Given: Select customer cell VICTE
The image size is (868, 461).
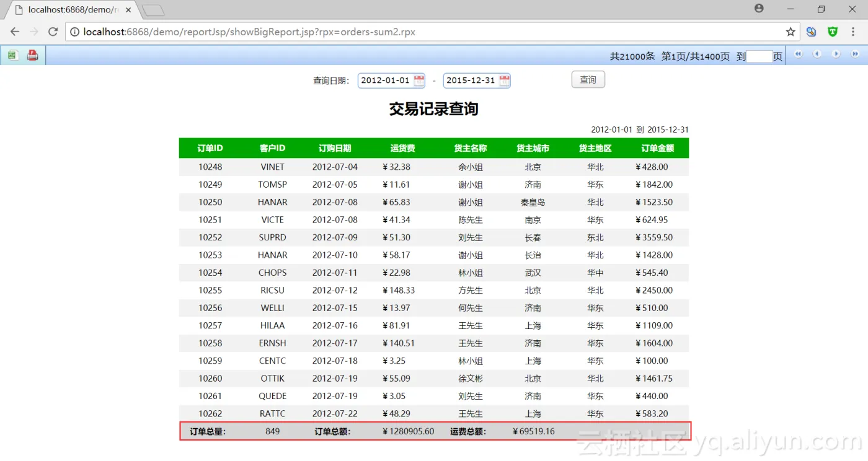Looking at the screenshot, I should click(x=272, y=220).
